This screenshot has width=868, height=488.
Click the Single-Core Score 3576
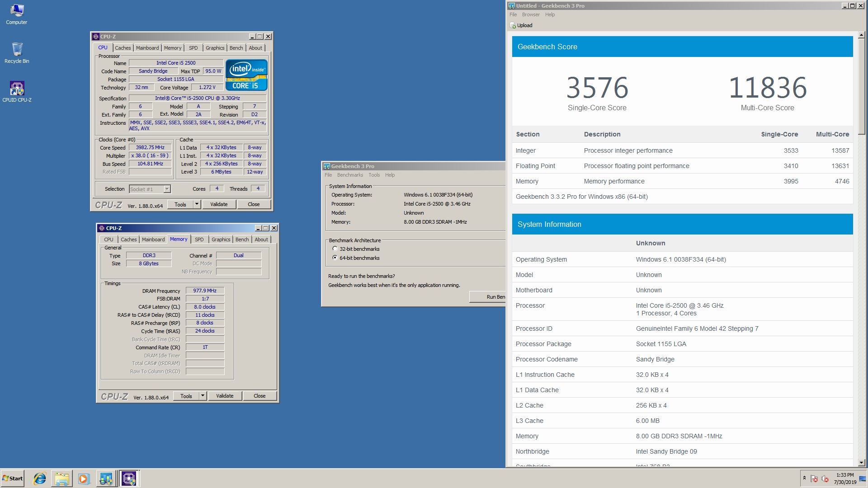point(597,88)
